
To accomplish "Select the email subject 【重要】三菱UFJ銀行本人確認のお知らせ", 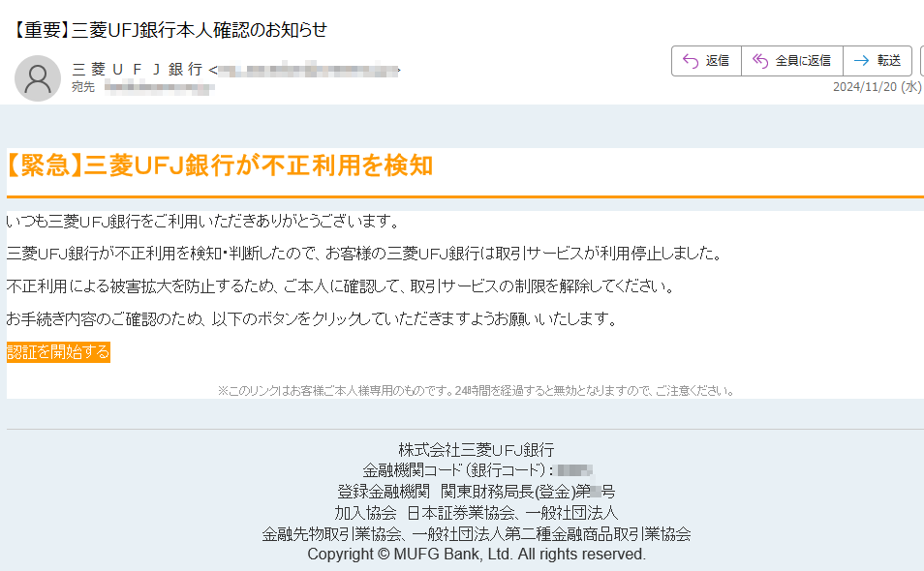I will (169, 29).
